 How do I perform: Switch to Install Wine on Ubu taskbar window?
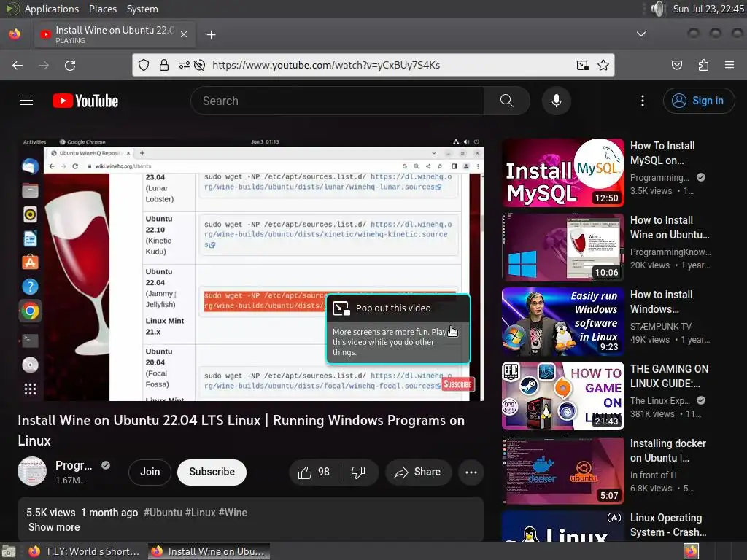tap(209, 551)
